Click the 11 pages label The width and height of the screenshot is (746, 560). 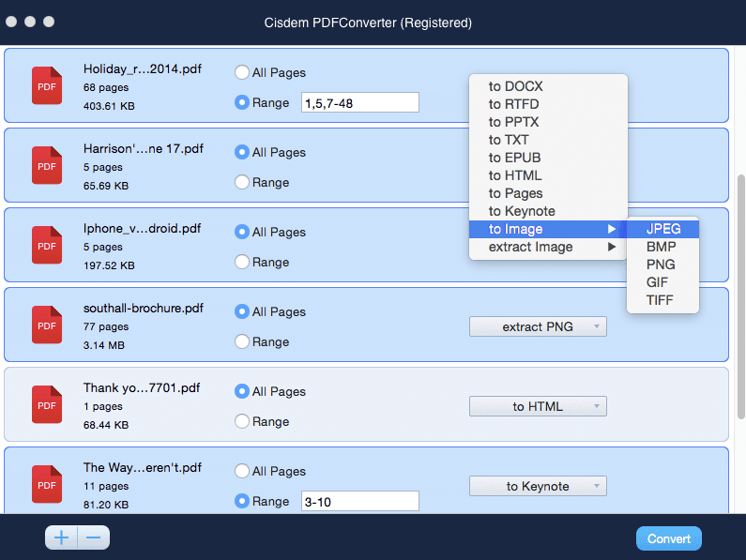pyautogui.click(x=106, y=486)
